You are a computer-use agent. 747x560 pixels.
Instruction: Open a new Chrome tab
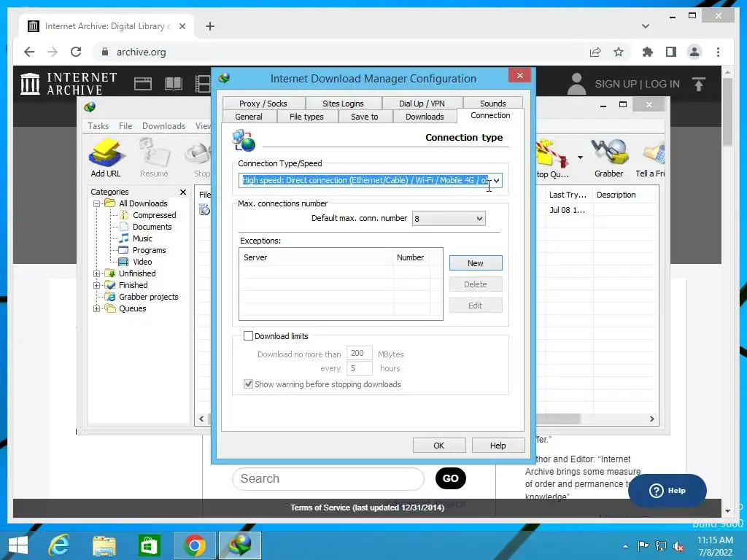pos(210,26)
